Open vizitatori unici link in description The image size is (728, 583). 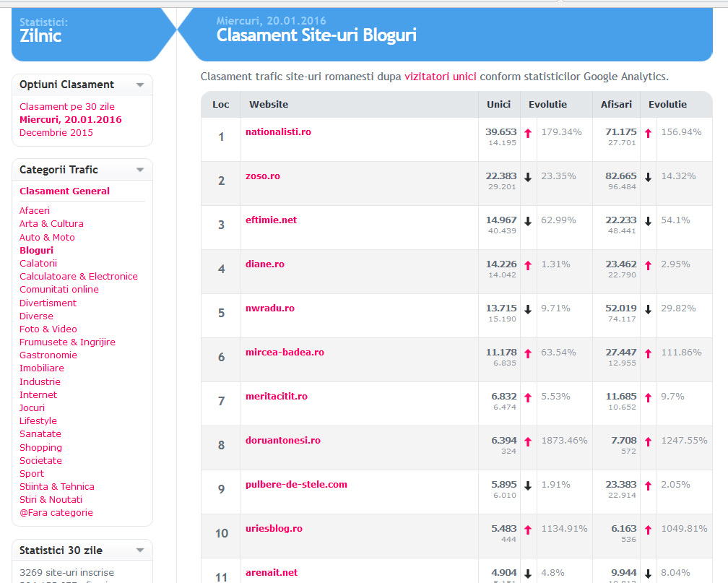point(441,77)
